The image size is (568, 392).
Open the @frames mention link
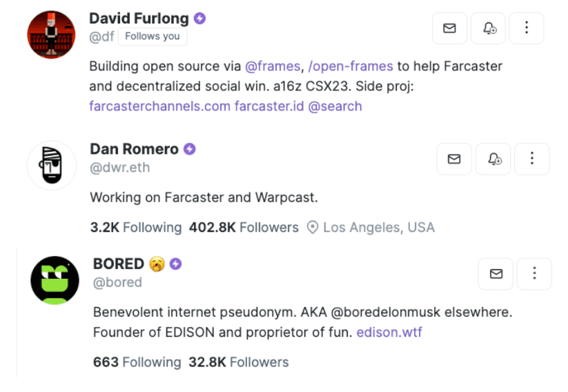[273, 66]
